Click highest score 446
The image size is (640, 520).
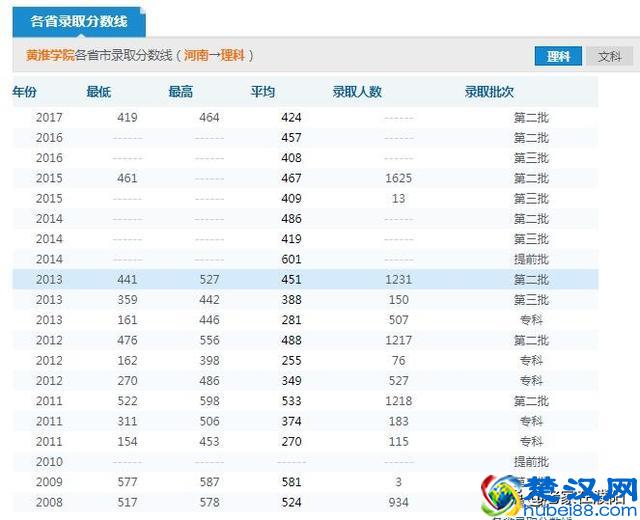coord(209,320)
